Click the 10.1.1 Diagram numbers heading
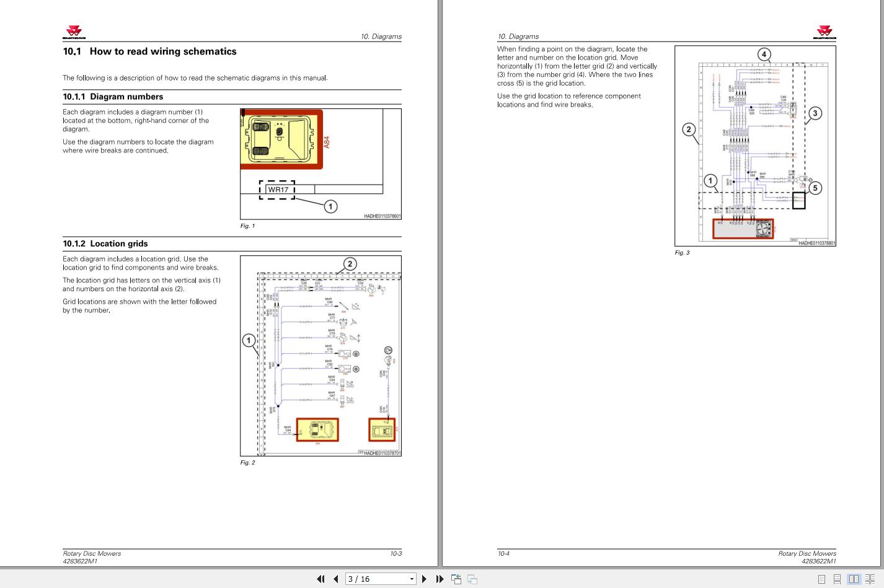The image size is (884, 588). (113, 97)
